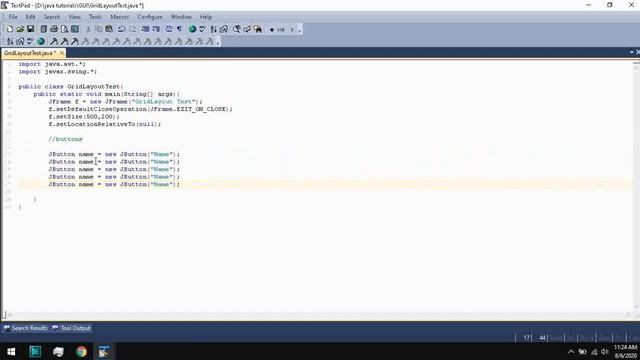Open the Macros menu

click(x=120, y=17)
